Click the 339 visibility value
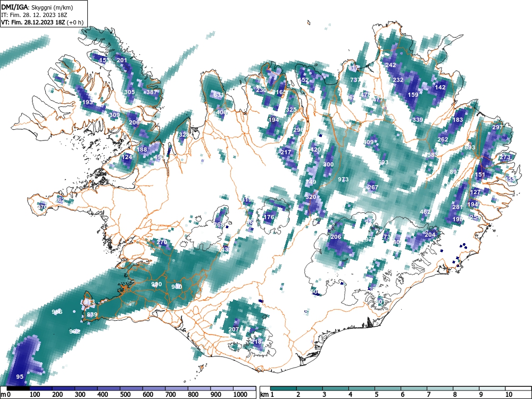This screenshot has height=399, width=532. [x=418, y=120]
